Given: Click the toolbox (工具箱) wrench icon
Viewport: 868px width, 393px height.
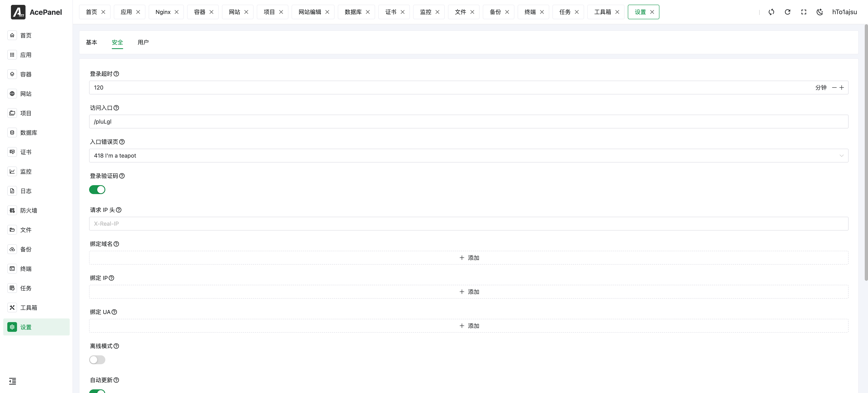Looking at the screenshot, I should [x=12, y=307].
